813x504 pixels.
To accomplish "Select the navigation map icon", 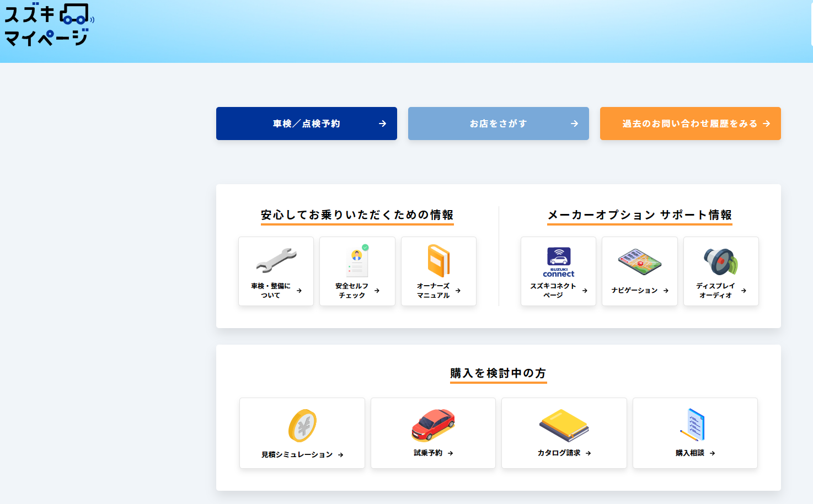I will pos(639,261).
